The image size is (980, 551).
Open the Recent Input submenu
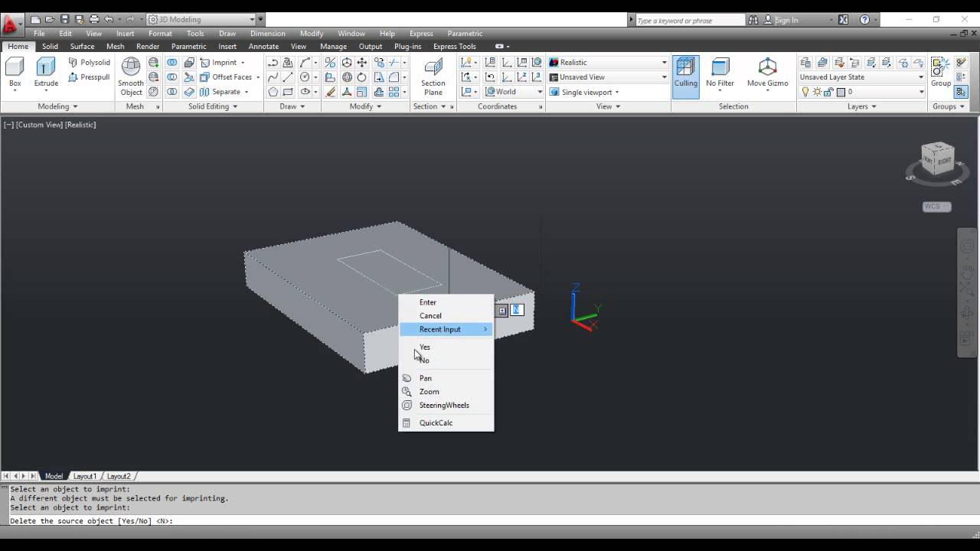coord(446,329)
